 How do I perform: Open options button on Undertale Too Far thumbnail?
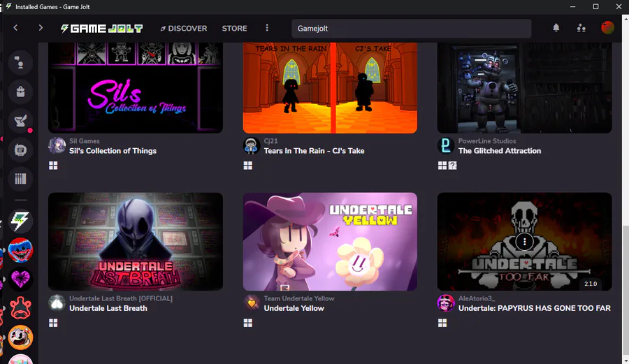coord(524,242)
